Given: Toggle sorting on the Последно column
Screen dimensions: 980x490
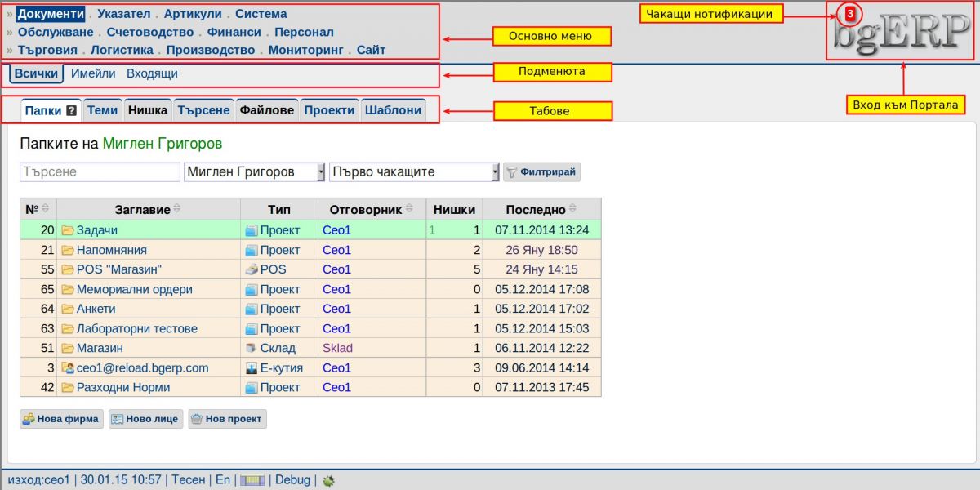Looking at the screenshot, I should (x=572, y=210).
